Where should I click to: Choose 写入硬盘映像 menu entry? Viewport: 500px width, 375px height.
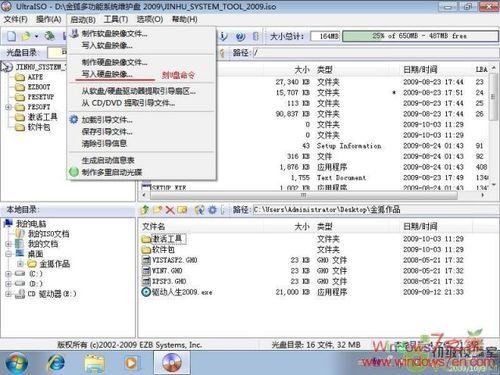pos(142,74)
